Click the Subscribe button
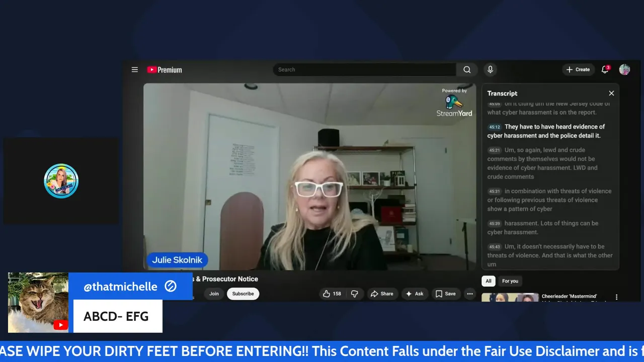 pos(243,294)
